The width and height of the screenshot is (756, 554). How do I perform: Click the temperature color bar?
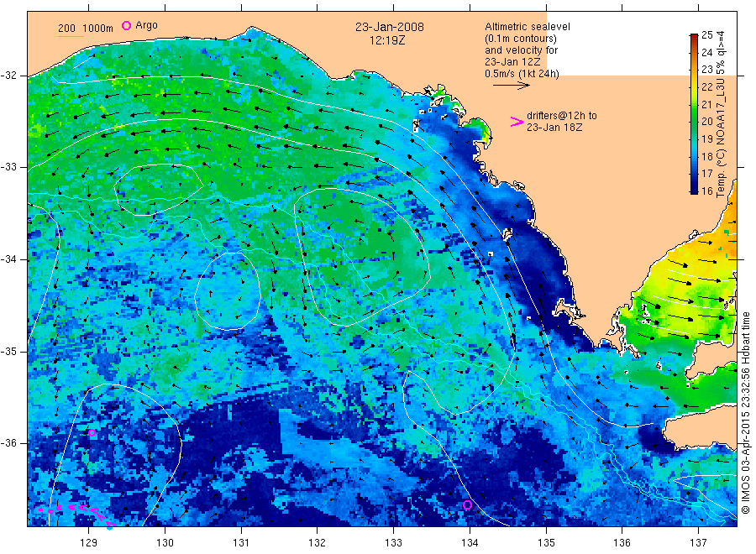click(x=694, y=113)
